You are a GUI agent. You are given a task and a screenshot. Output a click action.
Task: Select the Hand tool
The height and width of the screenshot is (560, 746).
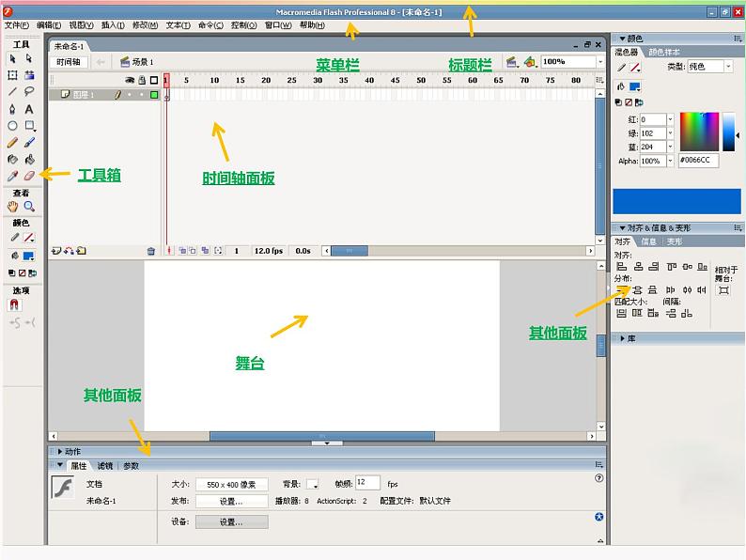13,206
